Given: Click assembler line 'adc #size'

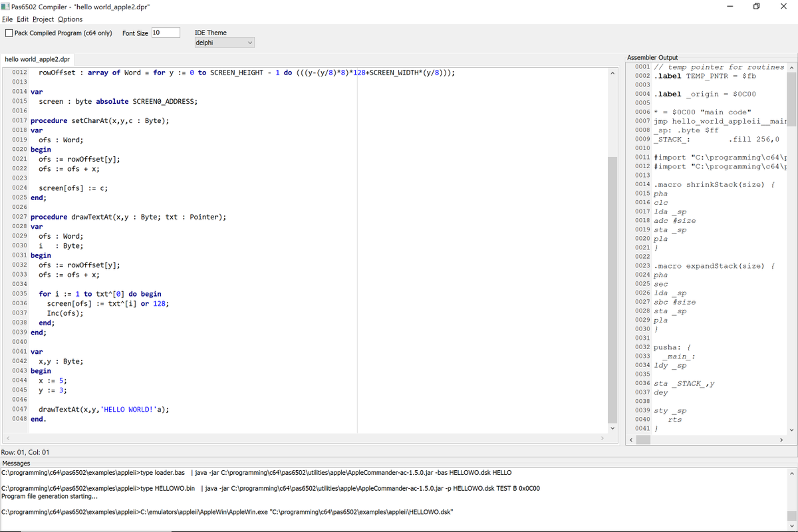Looking at the screenshot, I should click(675, 220).
